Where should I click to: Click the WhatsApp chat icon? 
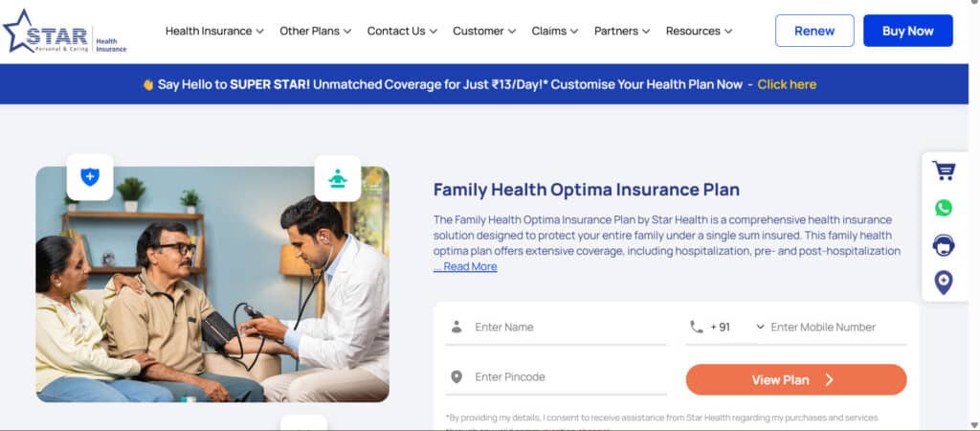[944, 208]
